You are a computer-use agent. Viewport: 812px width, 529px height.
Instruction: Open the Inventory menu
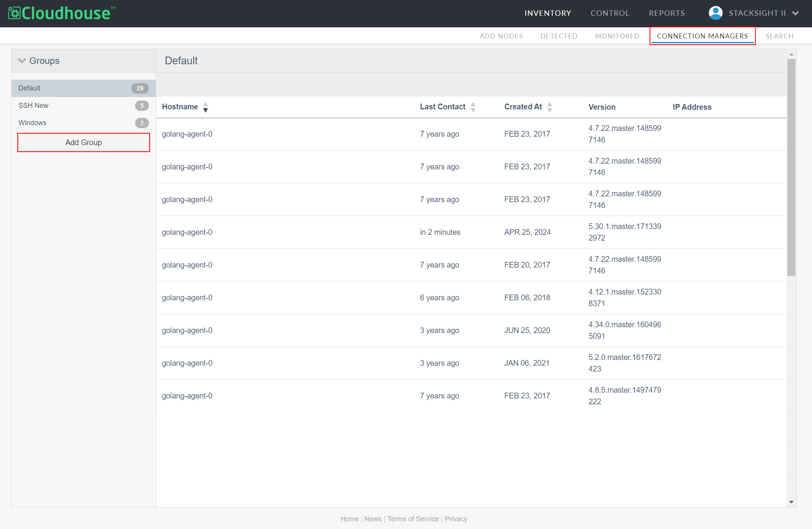coord(548,13)
